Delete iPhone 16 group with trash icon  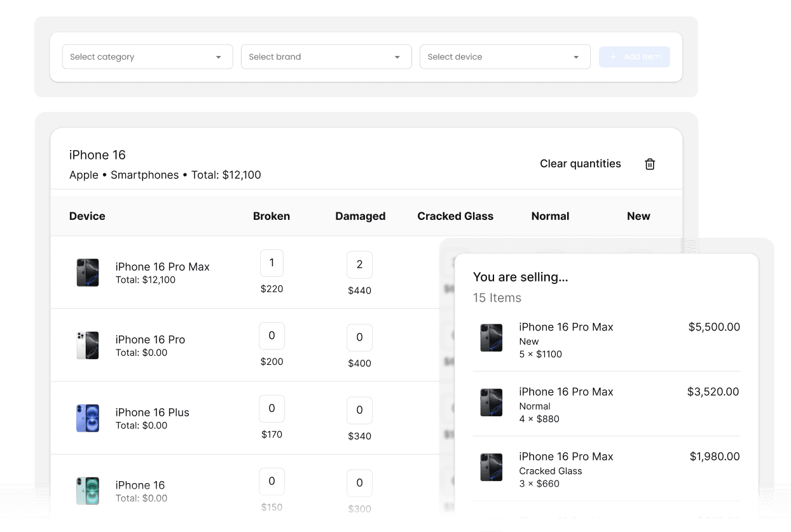pos(650,164)
